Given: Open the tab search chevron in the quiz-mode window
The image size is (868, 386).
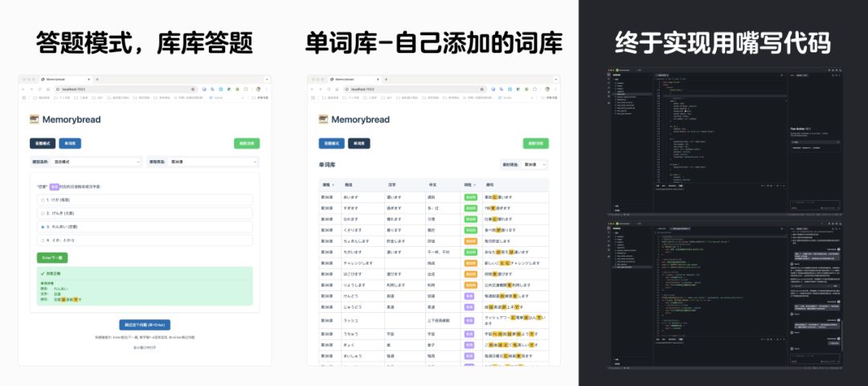Looking at the screenshot, I should (x=267, y=79).
